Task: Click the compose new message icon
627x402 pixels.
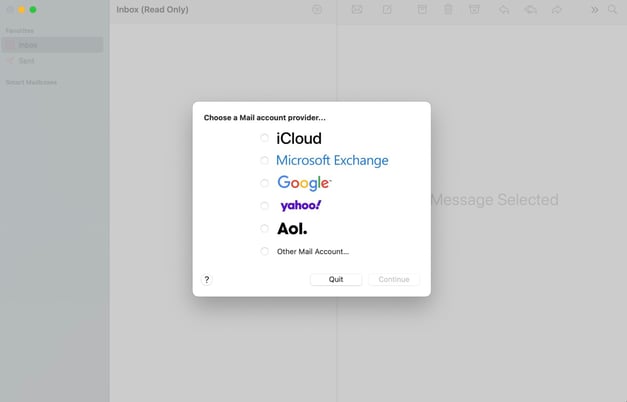Action: [x=387, y=9]
